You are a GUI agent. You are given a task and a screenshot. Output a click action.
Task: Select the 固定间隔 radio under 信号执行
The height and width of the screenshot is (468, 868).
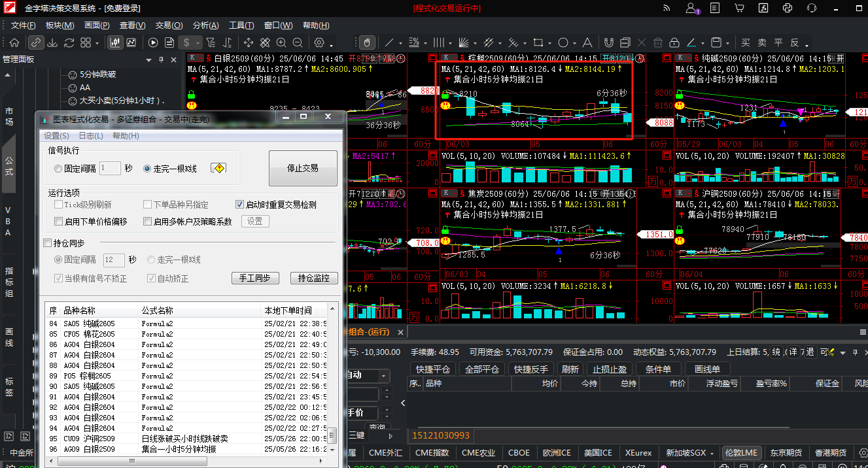coord(58,169)
